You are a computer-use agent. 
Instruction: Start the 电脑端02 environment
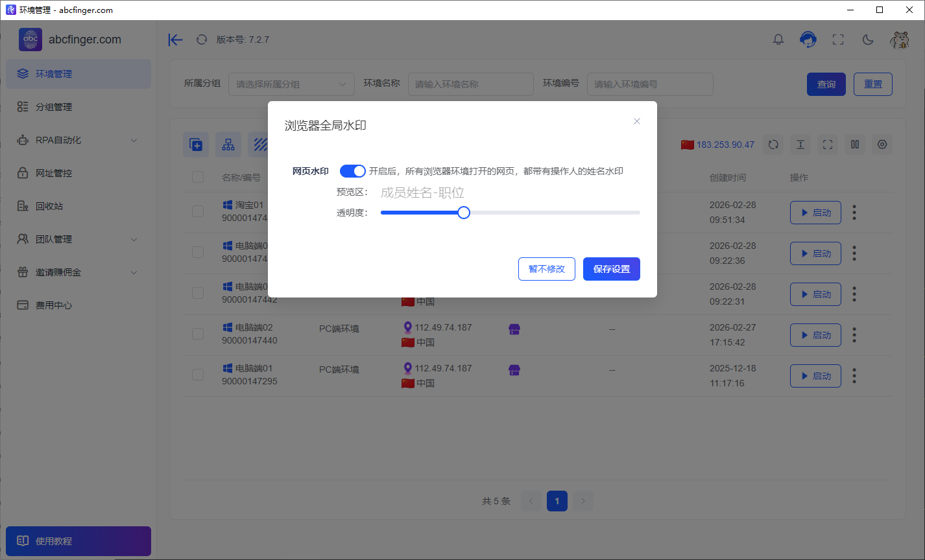[x=815, y=335]
